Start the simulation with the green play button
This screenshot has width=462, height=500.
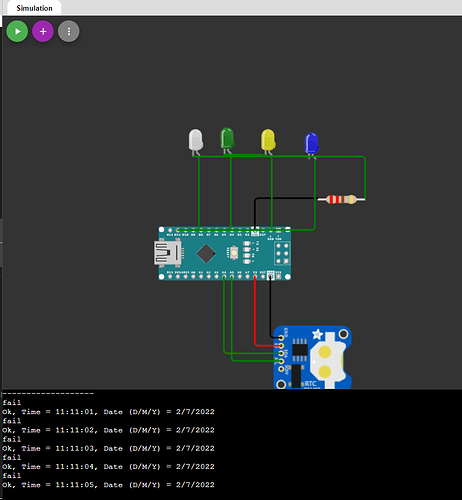point(17,31)
